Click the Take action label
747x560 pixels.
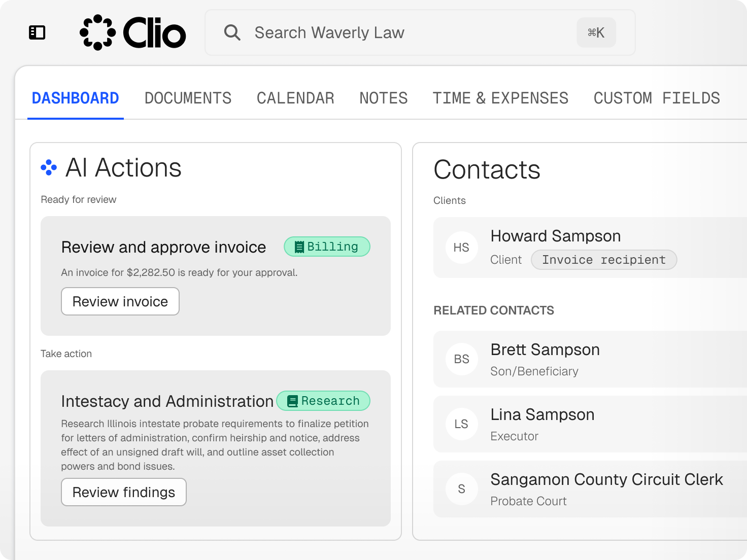click(x=66, y=354)
